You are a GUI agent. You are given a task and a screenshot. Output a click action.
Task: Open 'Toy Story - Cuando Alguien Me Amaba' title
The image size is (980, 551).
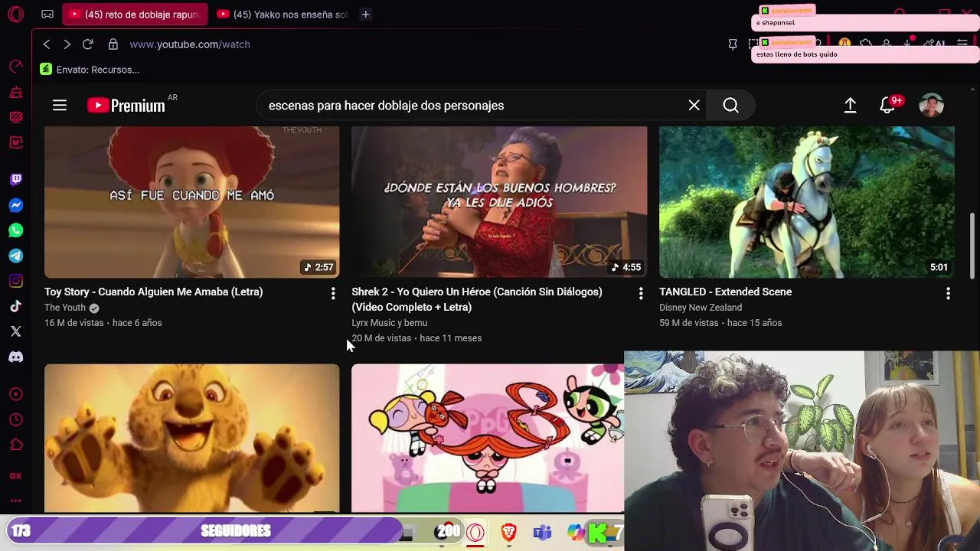click(x=154, y=292)
